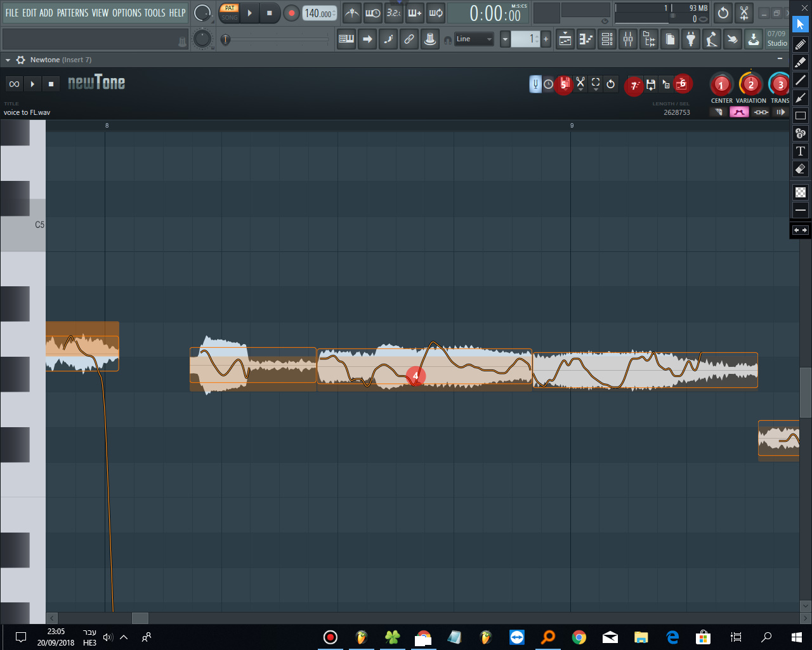This screenshot has width=812, height=650.
Task: Open the Channel rack icon
Action: pos(607,39)
